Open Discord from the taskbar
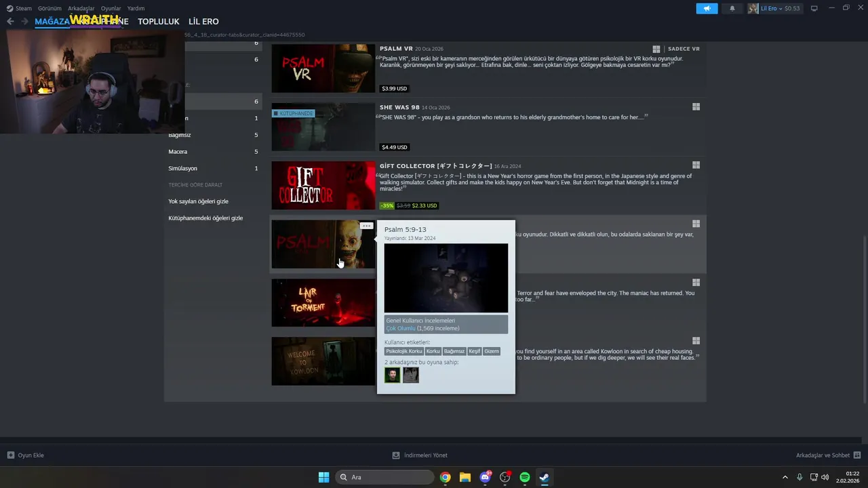 click(485, 477)
